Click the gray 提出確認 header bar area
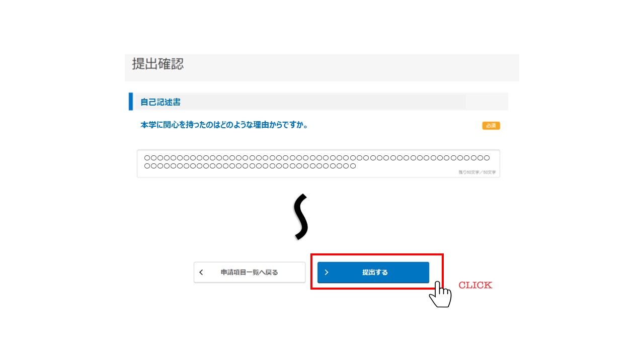The image size is (644, 362). point(322,67)
